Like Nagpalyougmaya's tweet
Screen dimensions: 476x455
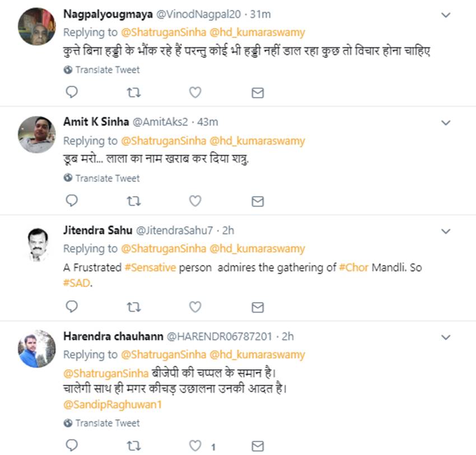195,92
